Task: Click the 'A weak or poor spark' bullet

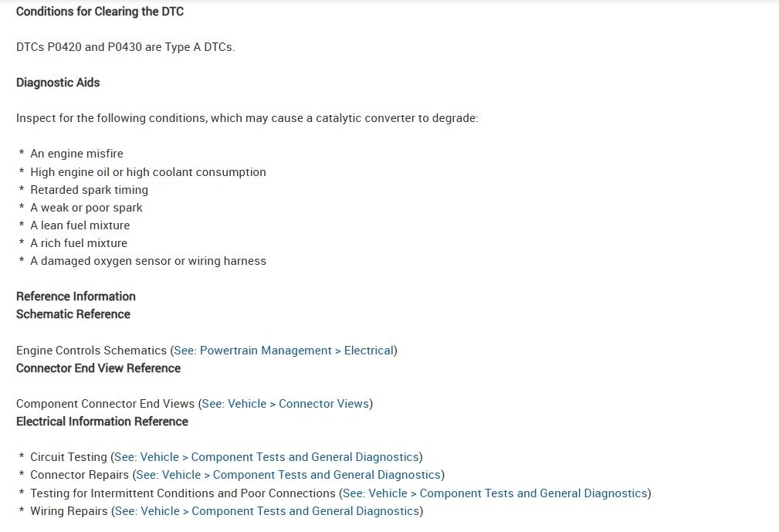Action: (86, 208)
